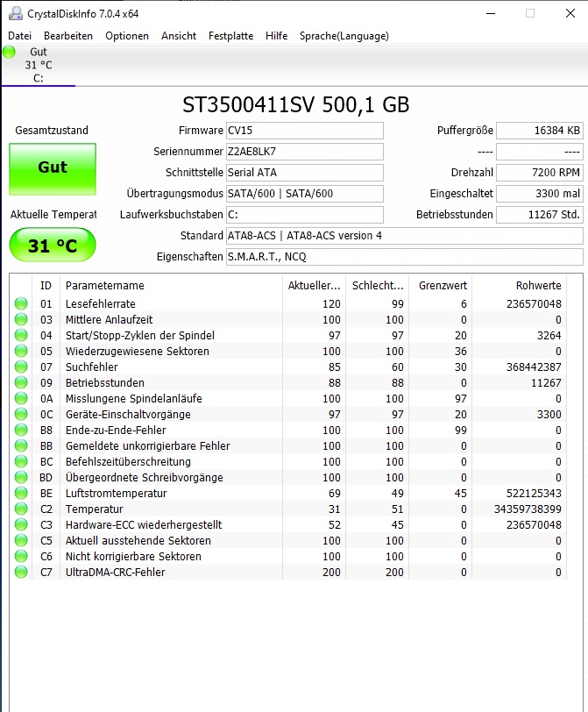Click the status orb for Misslungene Spindelanläufe
This screenshot has height=712, width=588.
21,399
